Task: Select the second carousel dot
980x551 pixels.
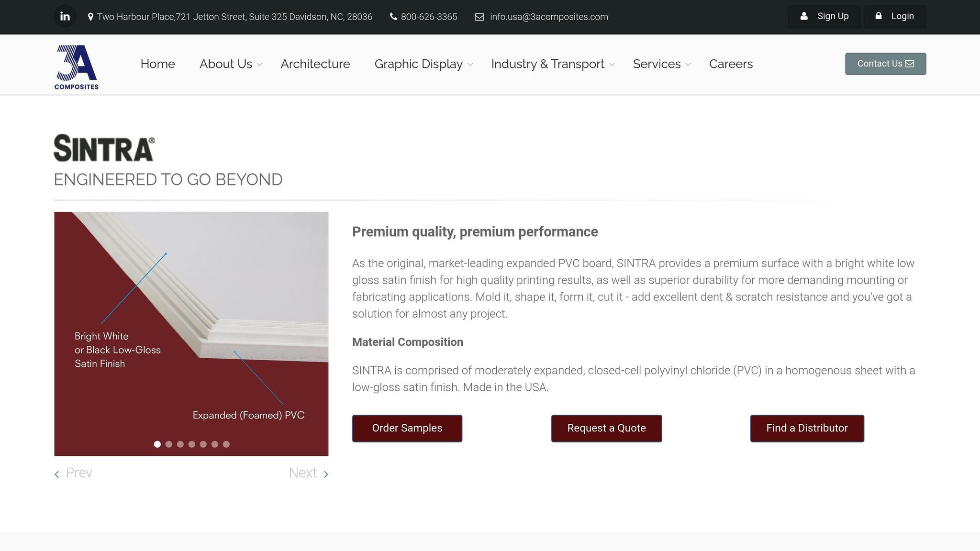Action: pos(169,444)
